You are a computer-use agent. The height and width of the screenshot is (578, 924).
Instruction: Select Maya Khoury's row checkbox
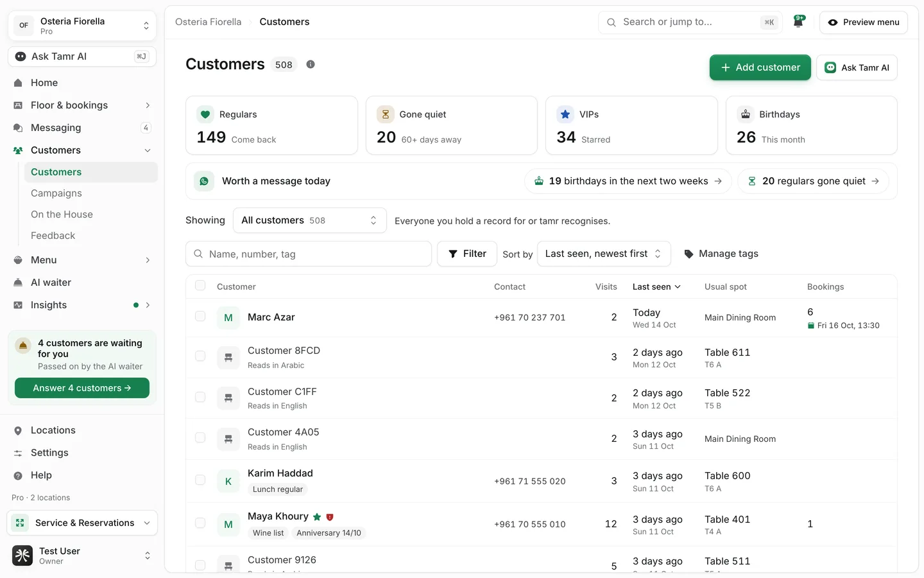tap(200, 523)
